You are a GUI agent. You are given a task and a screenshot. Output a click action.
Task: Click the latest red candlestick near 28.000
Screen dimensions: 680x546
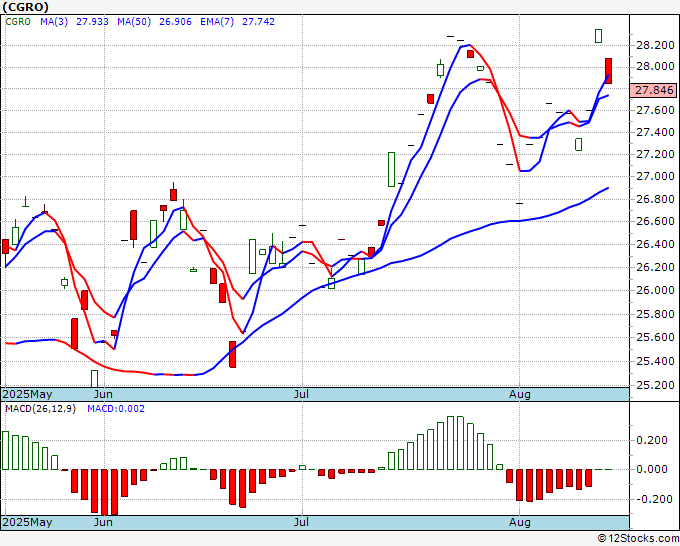click(608, 71)
